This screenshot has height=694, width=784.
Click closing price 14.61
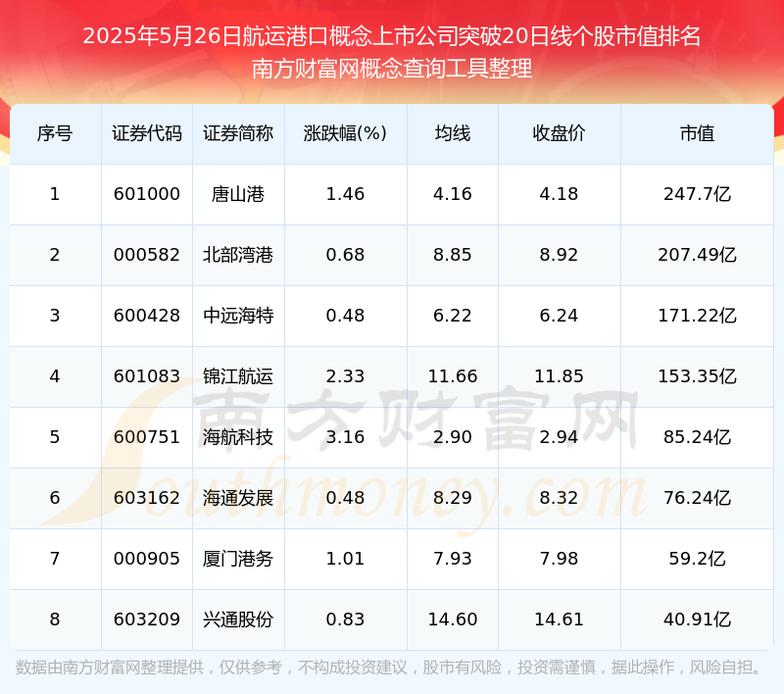[559, 620]
